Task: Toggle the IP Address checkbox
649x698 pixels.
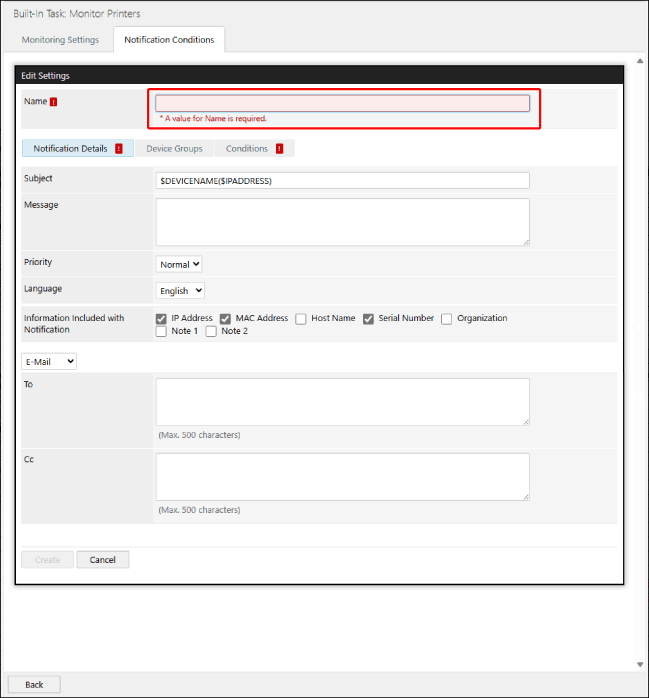Action: pyautogui.click(x=162, y=319)
